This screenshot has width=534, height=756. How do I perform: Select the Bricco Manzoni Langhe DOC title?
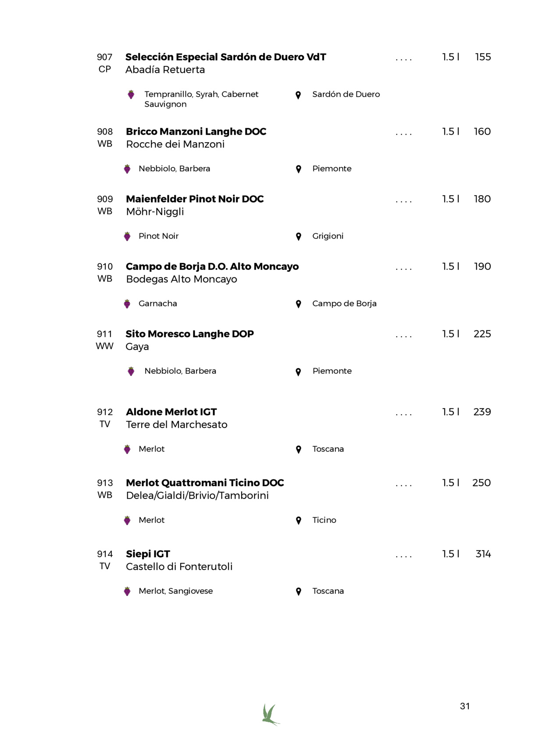tap(196, 132)
